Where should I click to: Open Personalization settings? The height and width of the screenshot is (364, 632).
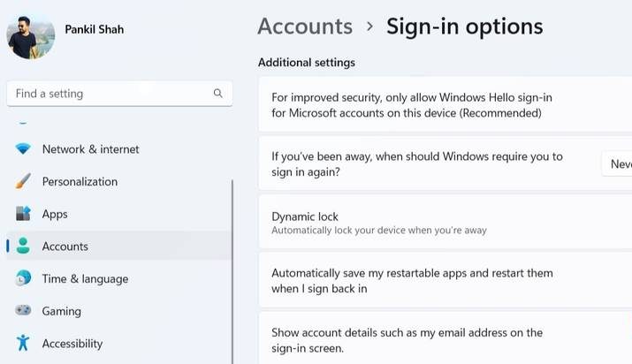click(x=119, y=181)
